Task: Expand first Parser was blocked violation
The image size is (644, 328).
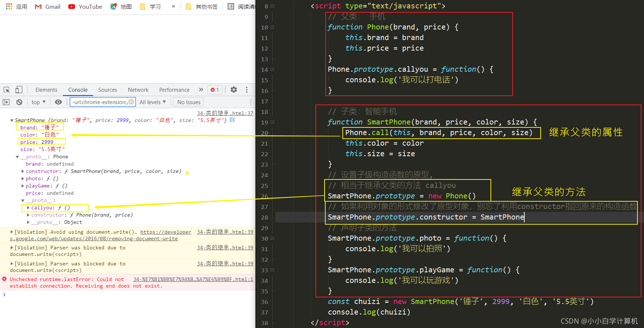Action: click(x=12, y=248)
